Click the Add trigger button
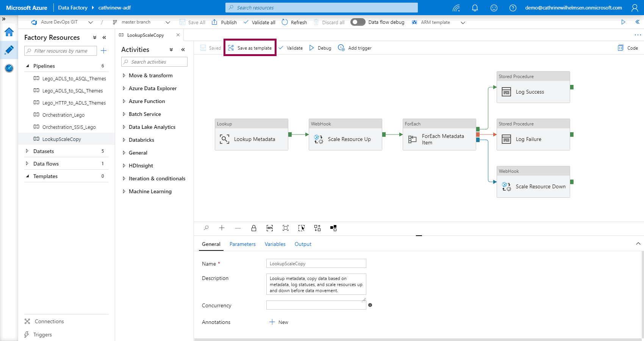 (355, 48)
